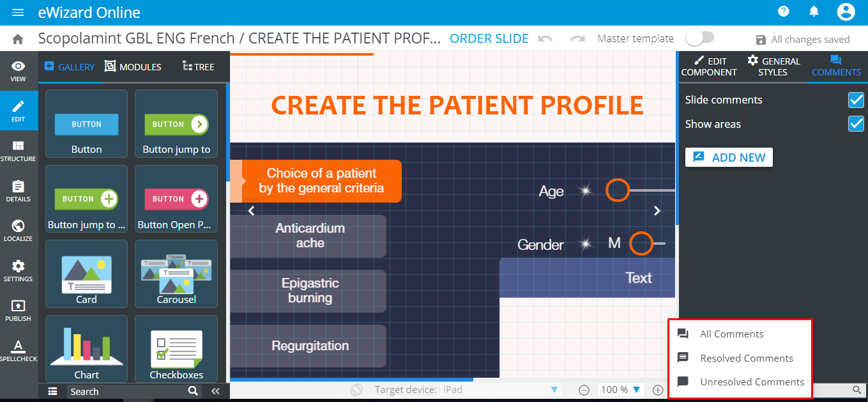This screenshot has width=868, height=402.
Task: Open the Localize globe panel
Action: (x=19, y=231)
